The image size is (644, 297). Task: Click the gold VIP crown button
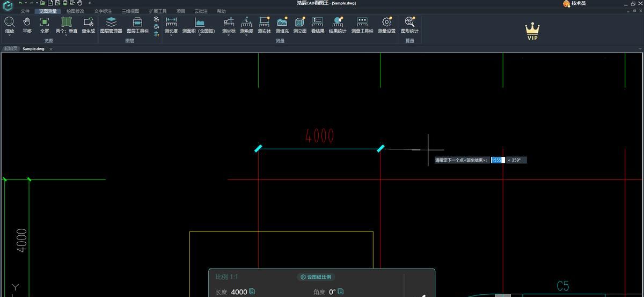[532, 32]
